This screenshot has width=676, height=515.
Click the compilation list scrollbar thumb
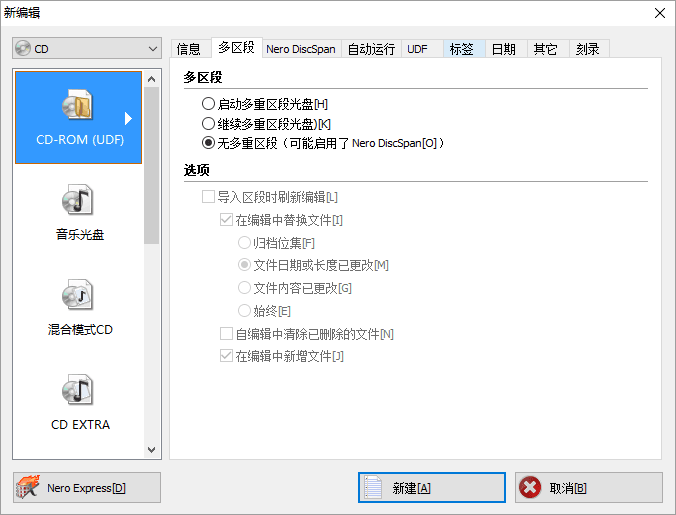pos(151,165)
